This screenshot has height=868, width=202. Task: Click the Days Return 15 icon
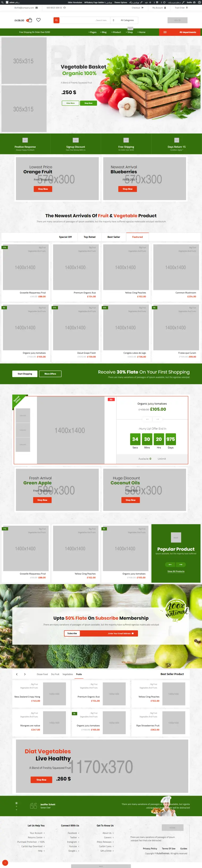(x=176, y=140)
